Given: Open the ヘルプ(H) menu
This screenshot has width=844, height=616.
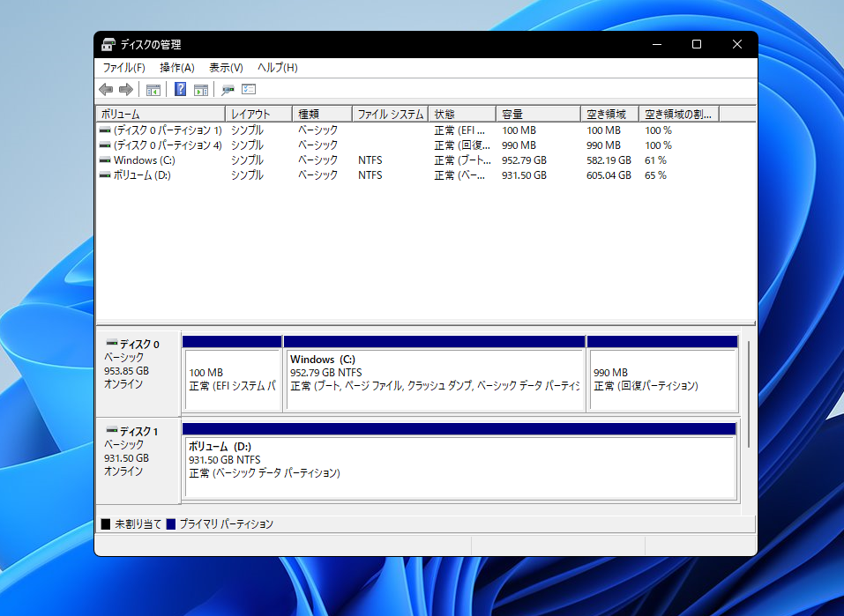Looking at the screenshot, I should tap(277, 68).
